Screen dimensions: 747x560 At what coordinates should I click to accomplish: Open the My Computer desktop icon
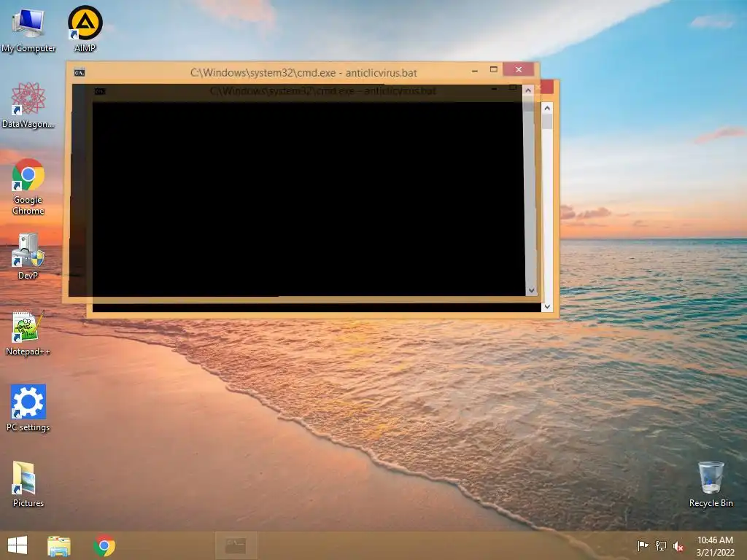(28, 29)
